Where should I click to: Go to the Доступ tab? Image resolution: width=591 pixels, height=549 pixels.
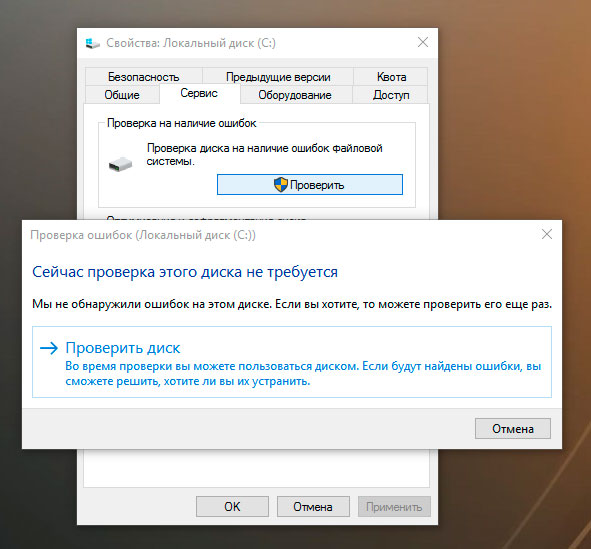tap(391, 95)
